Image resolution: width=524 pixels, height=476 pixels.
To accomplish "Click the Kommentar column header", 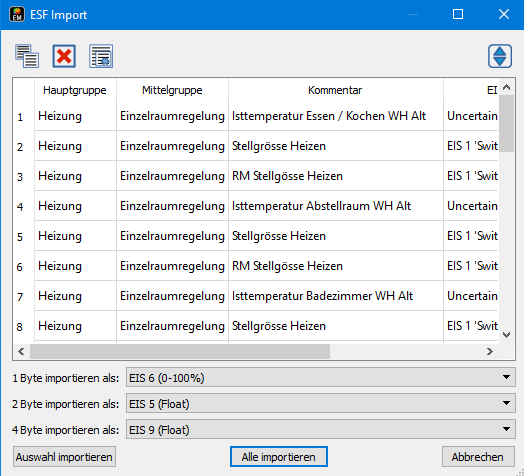I will click(x=335, y=90).
